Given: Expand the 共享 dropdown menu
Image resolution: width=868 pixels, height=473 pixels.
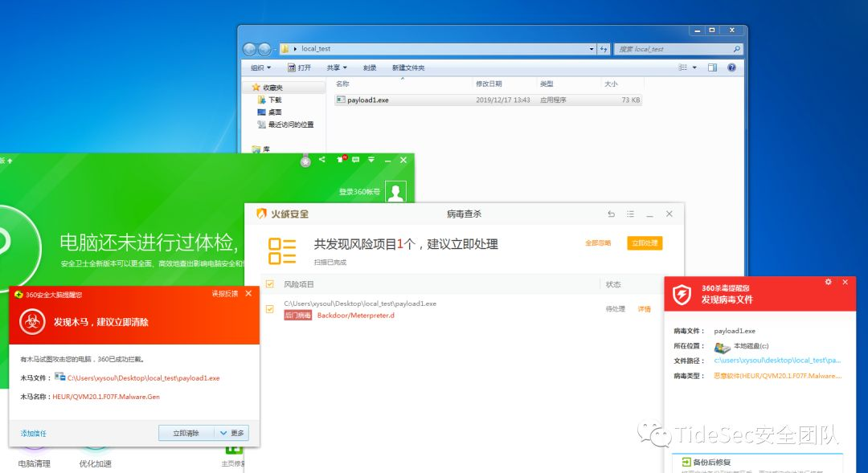Looking at the screenshot, I should click(337, 68).
